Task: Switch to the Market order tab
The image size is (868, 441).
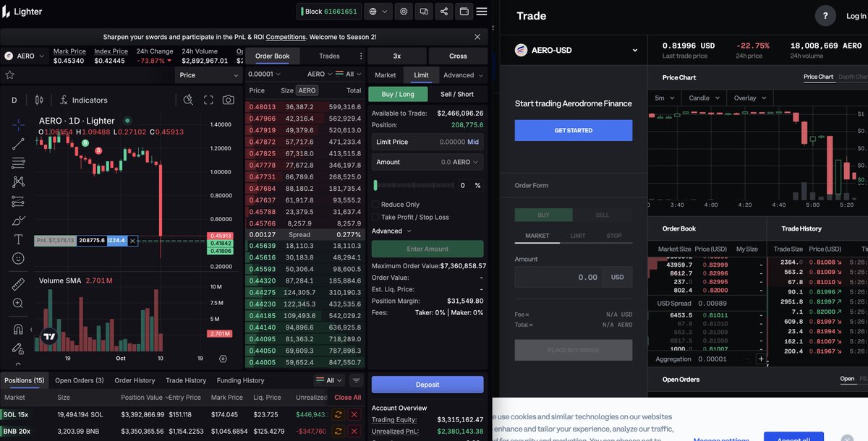Action: (x=386, y=75)
